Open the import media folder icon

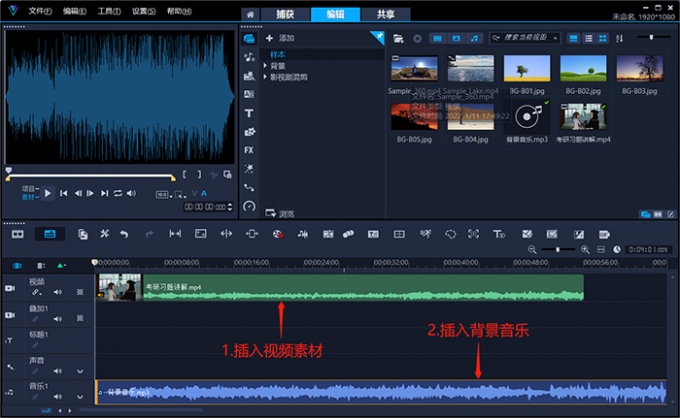coord(399,38)
